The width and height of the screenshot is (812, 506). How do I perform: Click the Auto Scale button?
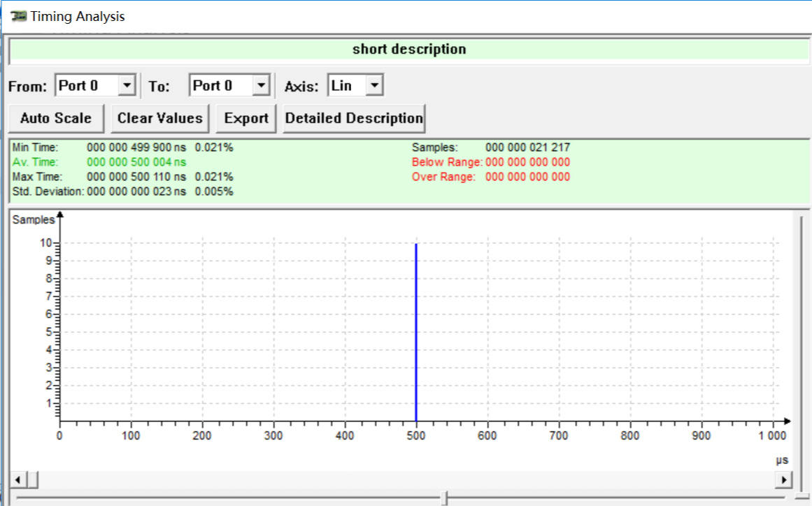56,119
